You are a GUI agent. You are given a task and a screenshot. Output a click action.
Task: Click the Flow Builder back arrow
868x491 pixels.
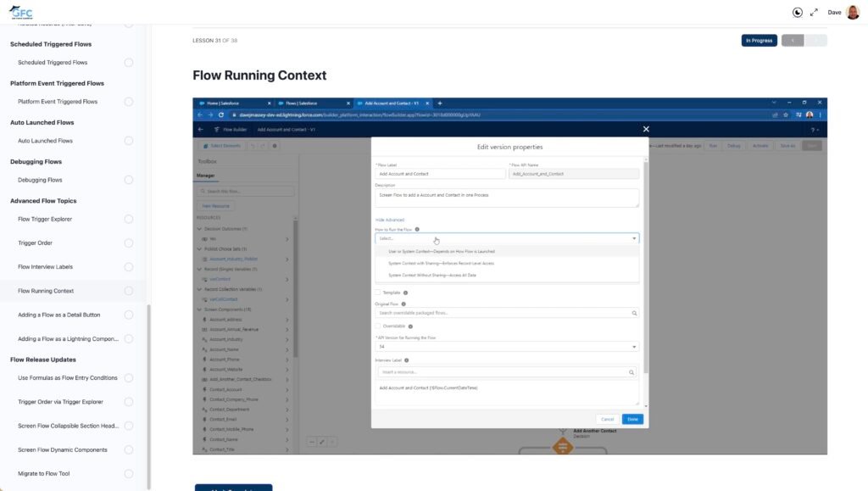(200, 130)
